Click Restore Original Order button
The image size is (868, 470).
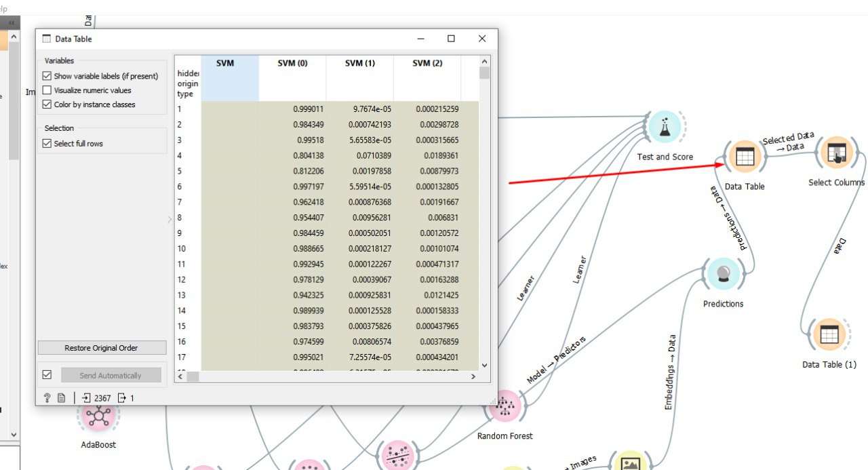pyautogui.click(x=102, y=348)
